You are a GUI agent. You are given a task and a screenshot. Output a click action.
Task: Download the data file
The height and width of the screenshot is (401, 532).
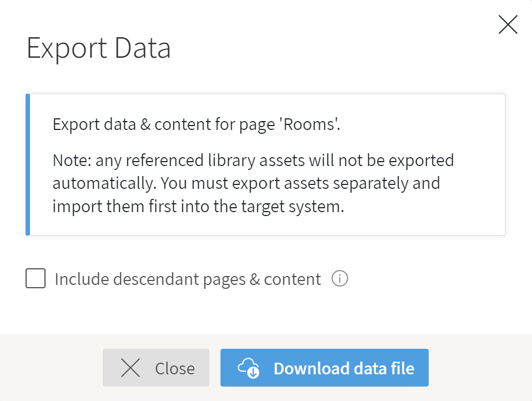(x=324, y=368)
